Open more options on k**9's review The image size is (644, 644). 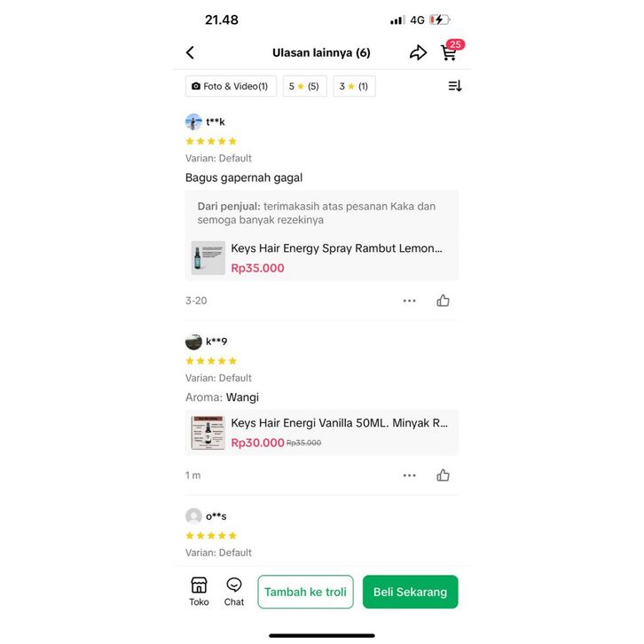[x=409, y=475]
